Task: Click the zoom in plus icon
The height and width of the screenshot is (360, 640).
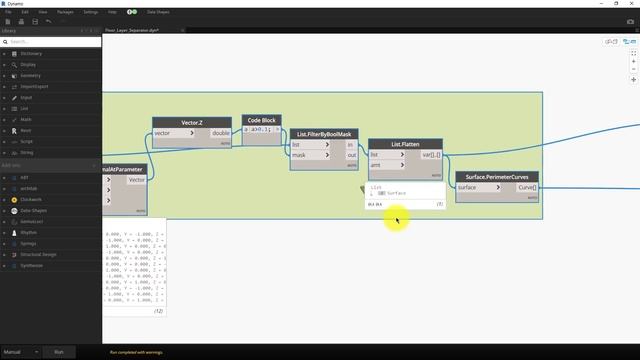Action: 633,61
